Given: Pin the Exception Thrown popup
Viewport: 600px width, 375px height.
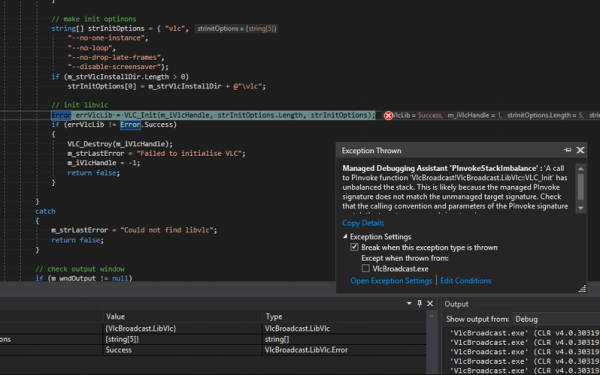Looking at the screenshot, I should point(567,150).
